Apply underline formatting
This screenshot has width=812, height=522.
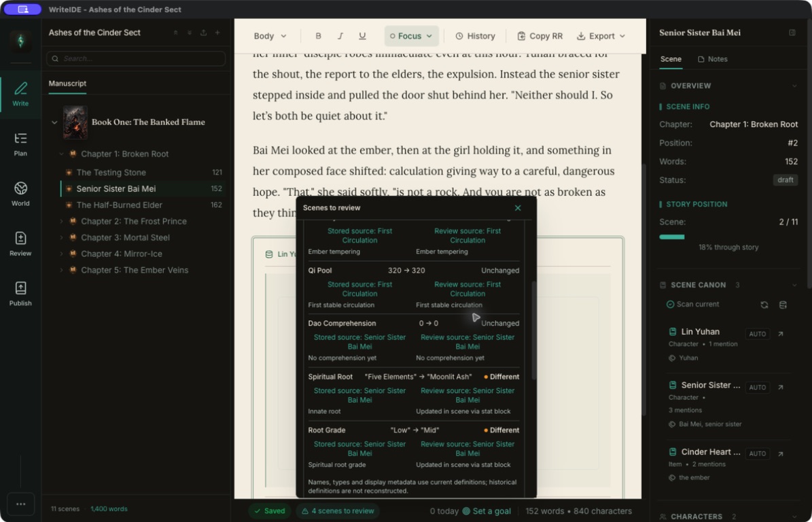362,36
